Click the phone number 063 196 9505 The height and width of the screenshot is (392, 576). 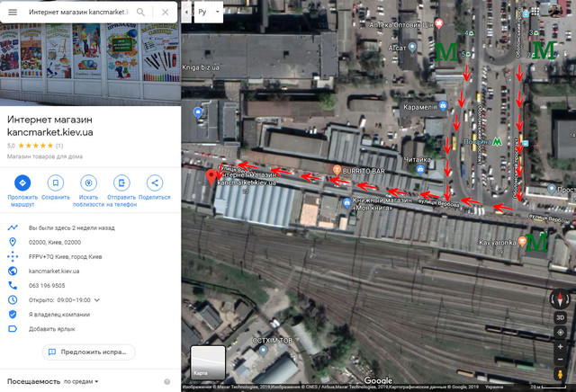point(47,286)
